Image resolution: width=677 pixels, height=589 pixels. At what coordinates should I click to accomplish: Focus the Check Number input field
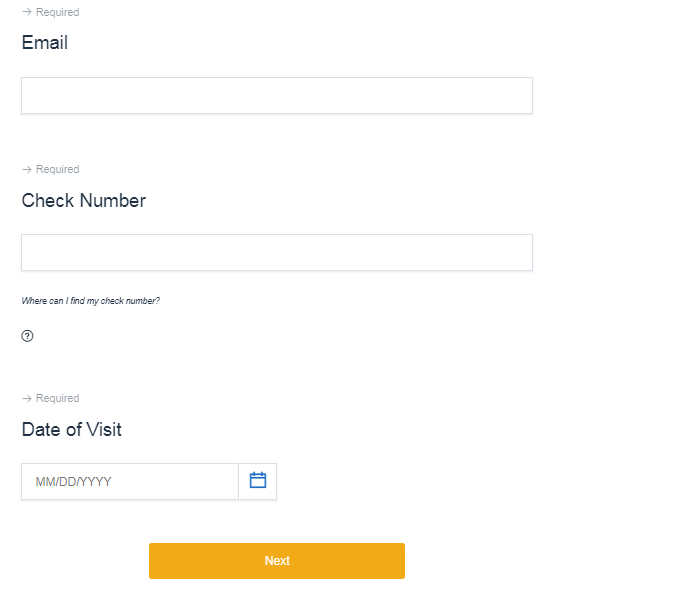click(276, 253)
